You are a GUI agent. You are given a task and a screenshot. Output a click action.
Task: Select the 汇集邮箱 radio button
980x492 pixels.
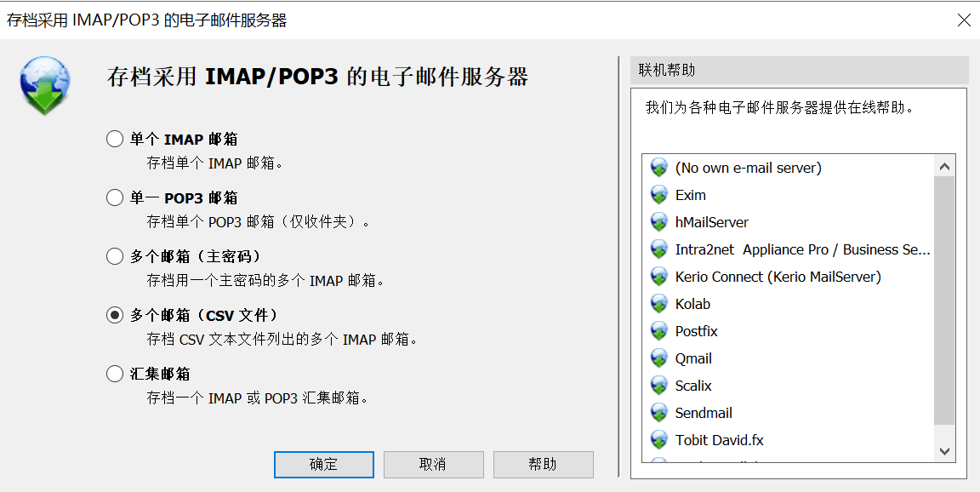114,374
